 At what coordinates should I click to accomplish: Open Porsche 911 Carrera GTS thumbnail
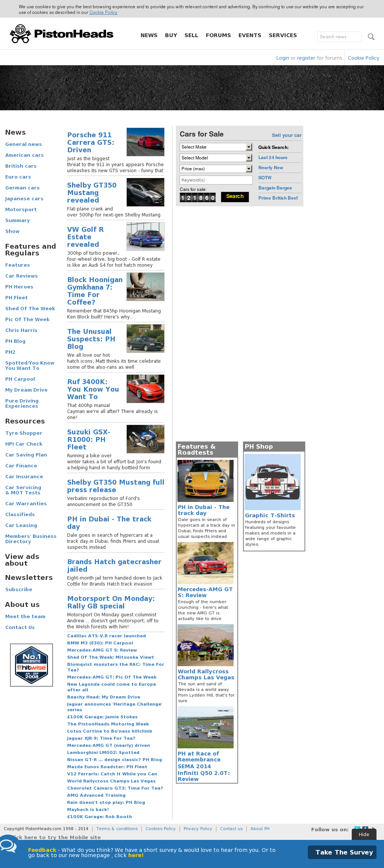pyautogui.click(x=145, y=142)
